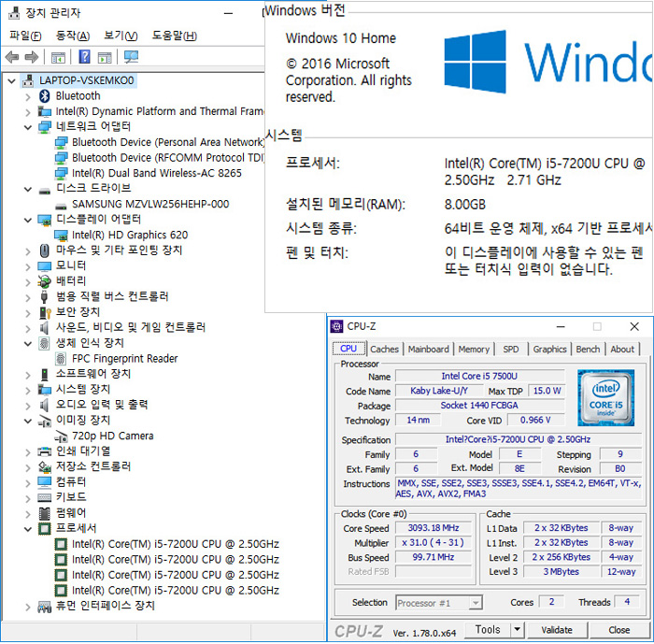This screenshot has width=654, height=644.
Task: Click the firmware chip icon next to 펌웨어
Action: tap(44, 513)
